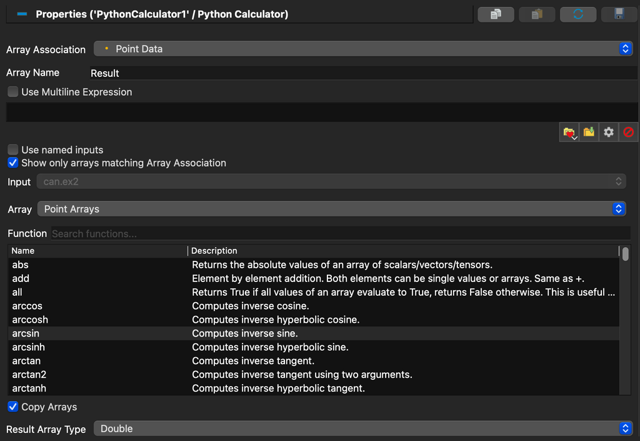
Task: Open the Result Array Type Double dropdown
Action: tap(363, 429)
